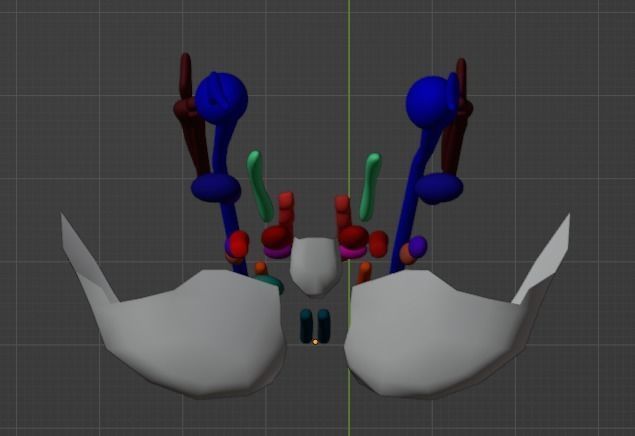
Task: Select the right dark red ellipsoid
Action: click(354, 236)
